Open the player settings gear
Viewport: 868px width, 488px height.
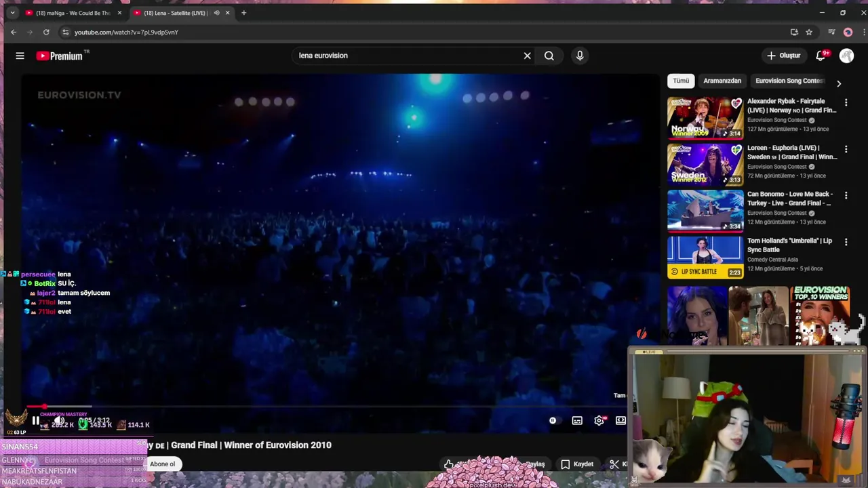pos(599,421)
